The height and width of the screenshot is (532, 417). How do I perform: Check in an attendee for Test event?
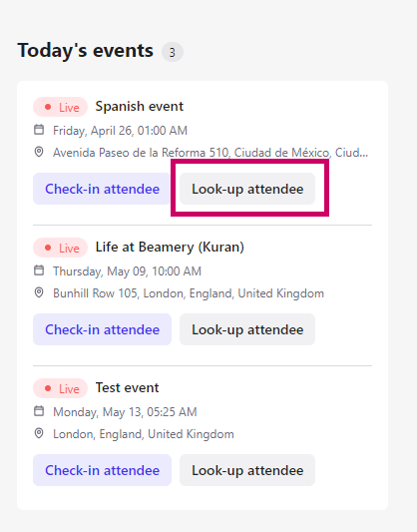102,470
